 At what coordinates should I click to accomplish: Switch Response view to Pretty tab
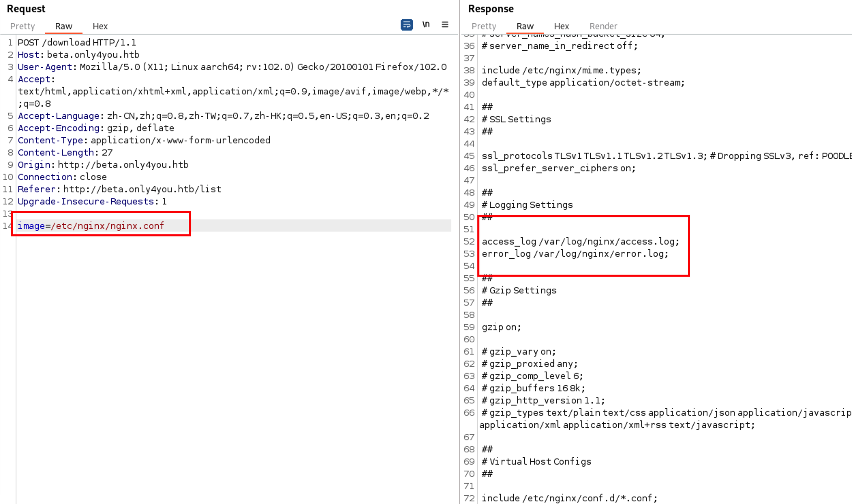pyautogui.click(x=484, y=26)
